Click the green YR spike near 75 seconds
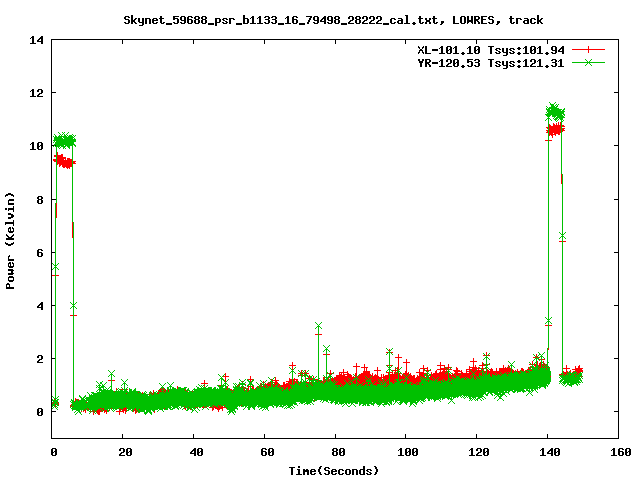640x480 pixels. tap(318, 326)
